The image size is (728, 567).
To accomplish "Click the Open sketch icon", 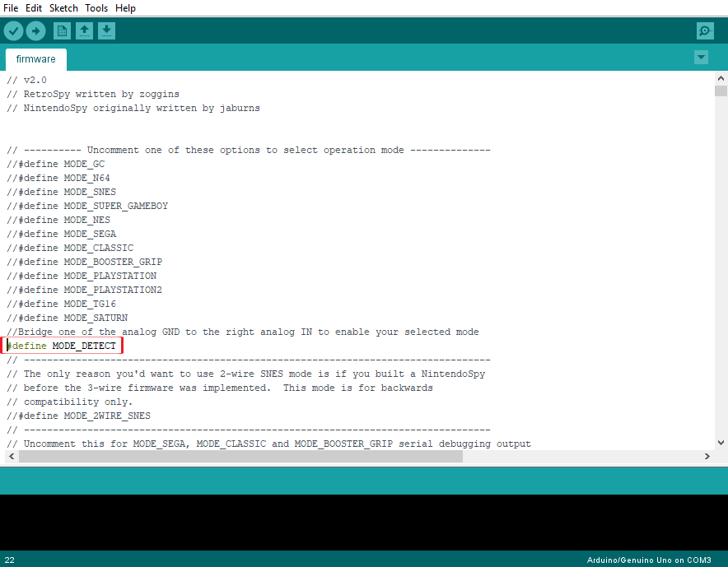I will [84, 30].
